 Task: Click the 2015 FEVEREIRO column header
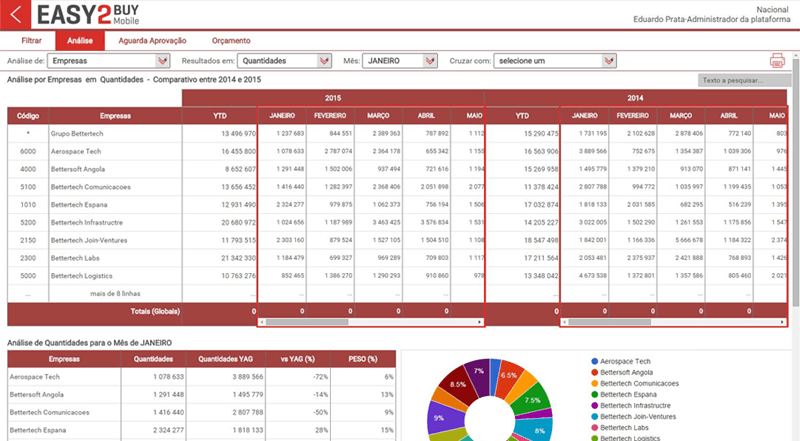point(330,116)
